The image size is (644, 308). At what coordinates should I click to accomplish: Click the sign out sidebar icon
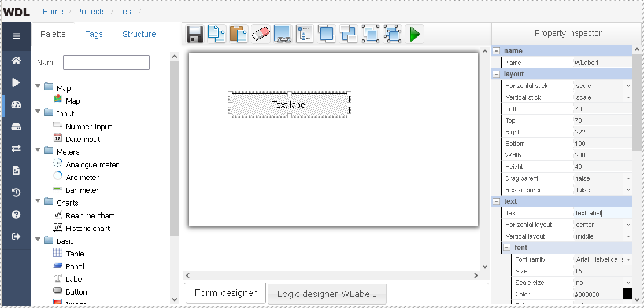click(x=16, y=236)
